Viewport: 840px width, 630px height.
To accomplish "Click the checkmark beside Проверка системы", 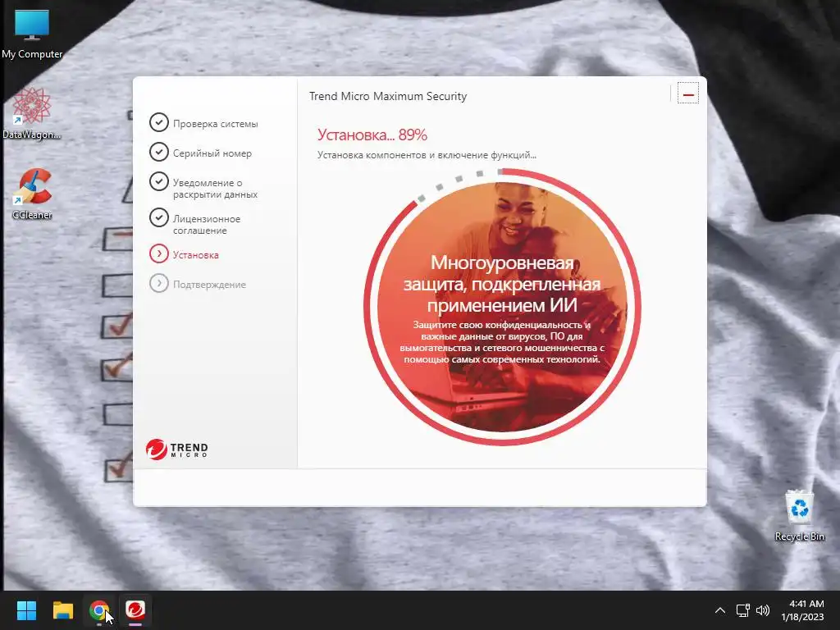I will point(158,122).
